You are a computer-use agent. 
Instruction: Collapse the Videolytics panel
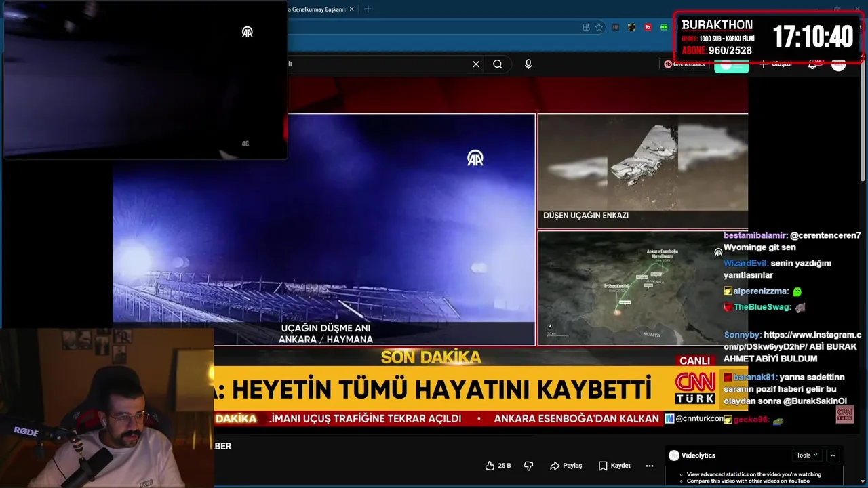pos(833,455)
